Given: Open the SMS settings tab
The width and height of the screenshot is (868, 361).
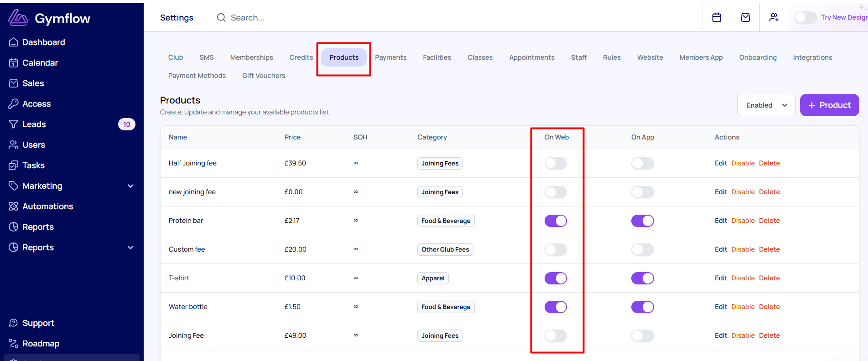Looking at the screenshot, I should pos(207,57).
